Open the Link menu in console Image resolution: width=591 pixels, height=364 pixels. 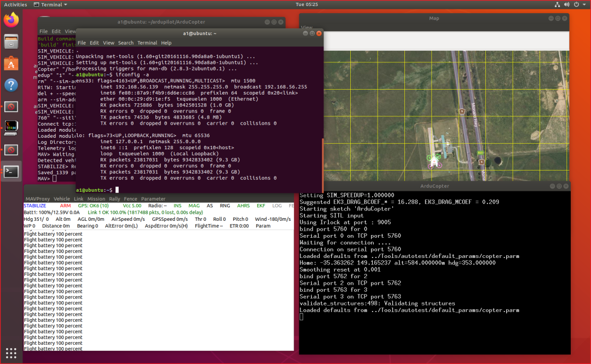pos(79,199)
